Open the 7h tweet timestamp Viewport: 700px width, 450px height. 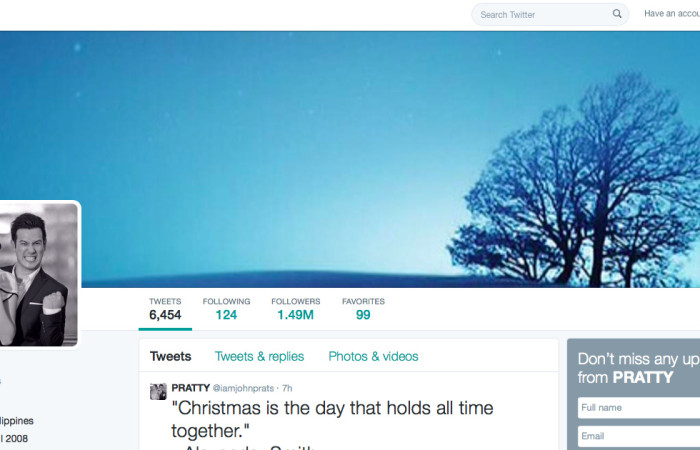point(287,388)
